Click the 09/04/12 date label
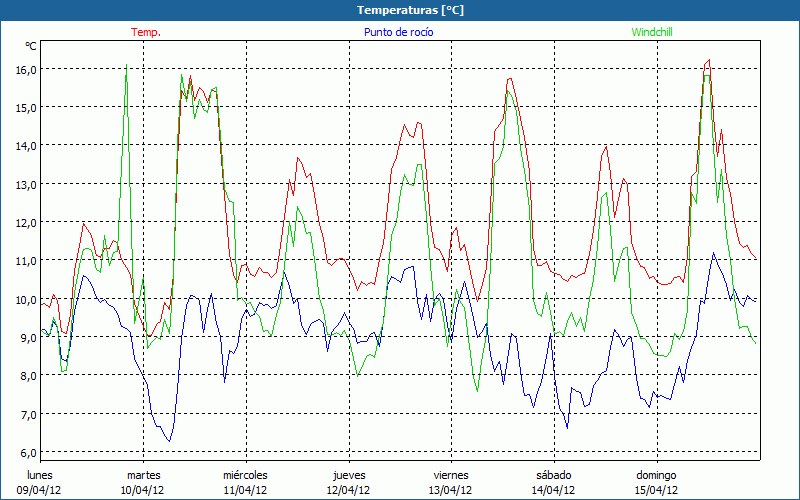This screenshot has width=800, height=500. pos(40,490)
